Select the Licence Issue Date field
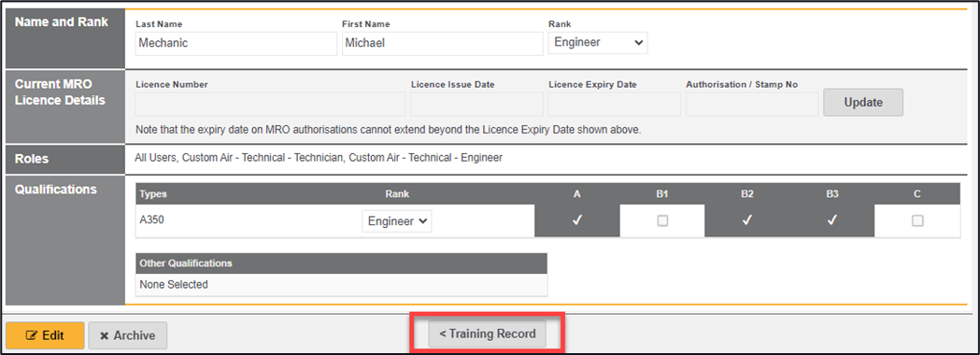The width and height of the screenshot is (980, 355). [476, 104]
